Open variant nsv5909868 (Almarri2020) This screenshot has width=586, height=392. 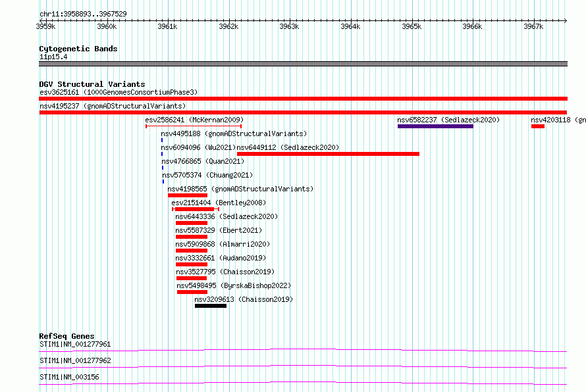point(223,244)
